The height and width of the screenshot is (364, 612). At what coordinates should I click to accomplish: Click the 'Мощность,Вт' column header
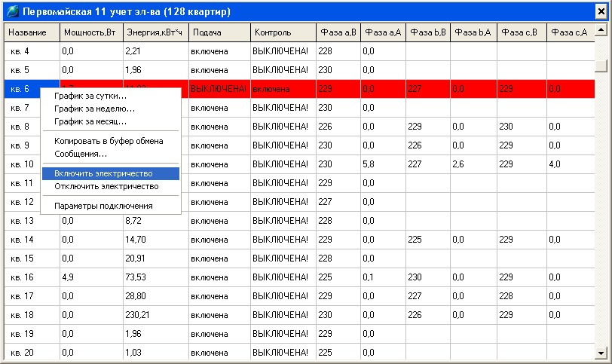click(90, 33)
